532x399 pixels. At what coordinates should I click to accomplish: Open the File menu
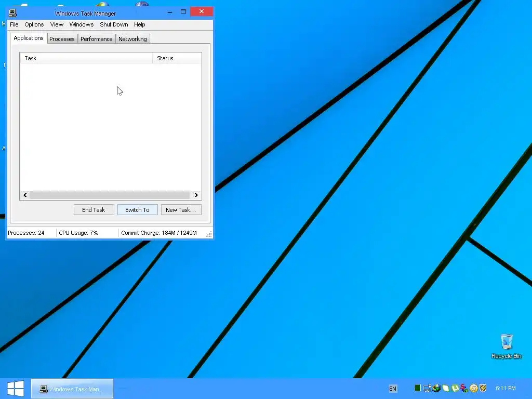[x=14, y=24]
